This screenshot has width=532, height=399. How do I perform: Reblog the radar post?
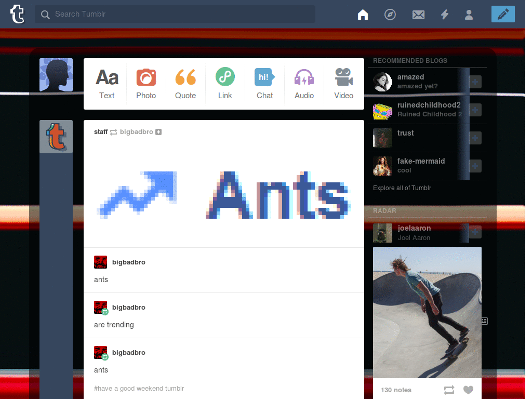coord(449,390)
